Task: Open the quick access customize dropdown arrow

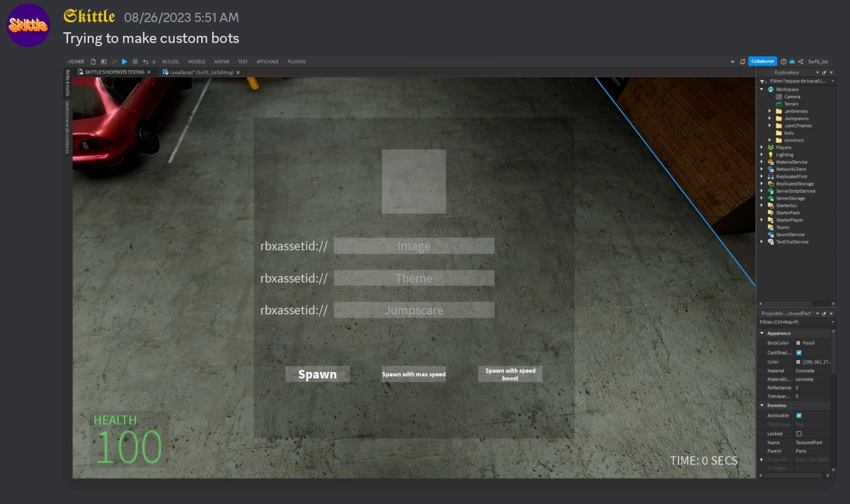Action: tap(154, 62)
